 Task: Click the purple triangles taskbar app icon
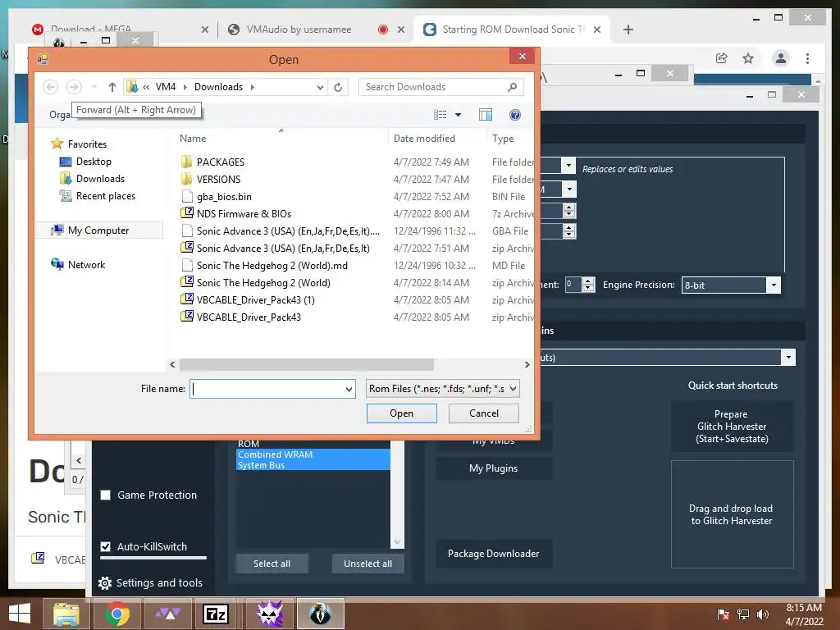click(x=168, y=614)
